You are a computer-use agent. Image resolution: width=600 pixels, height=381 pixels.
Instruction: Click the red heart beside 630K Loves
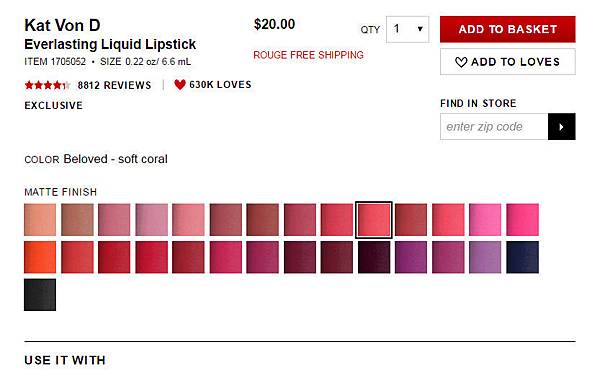click(x=180, y=85)
